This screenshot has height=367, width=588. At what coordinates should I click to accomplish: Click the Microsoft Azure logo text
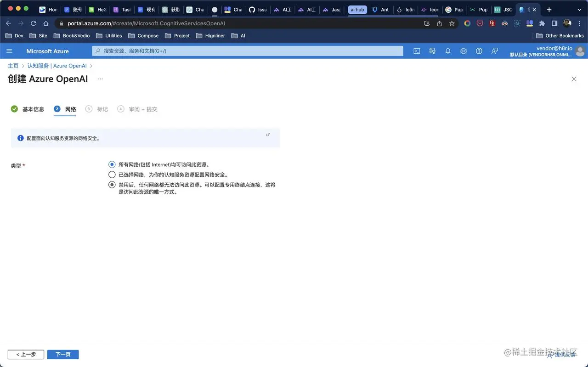click(47, 51)
